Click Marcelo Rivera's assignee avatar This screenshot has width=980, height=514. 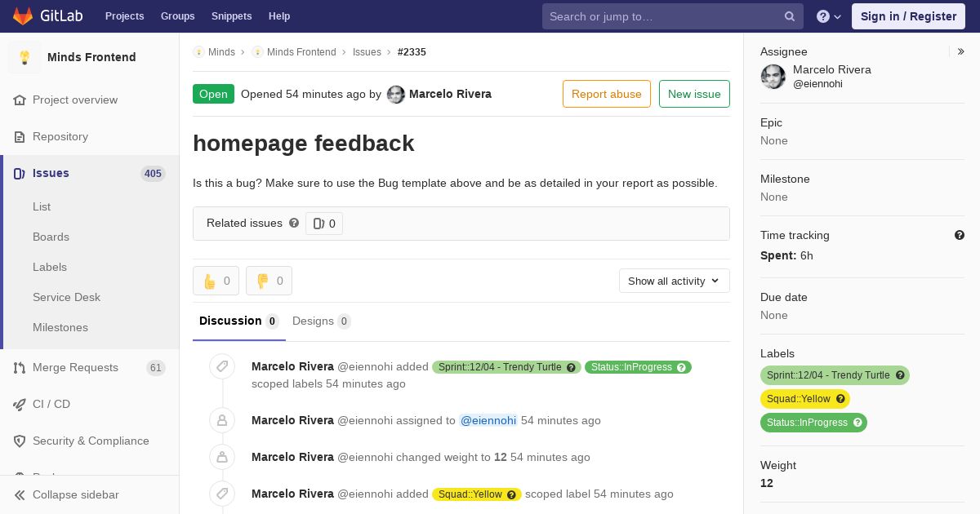(x=773, y=77)
